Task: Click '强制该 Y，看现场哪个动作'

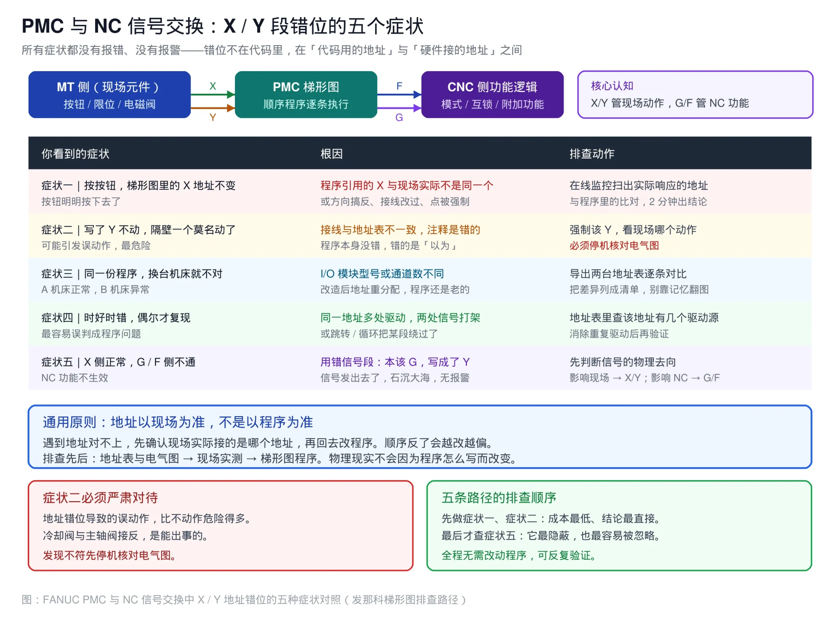Action: [633, 230]
